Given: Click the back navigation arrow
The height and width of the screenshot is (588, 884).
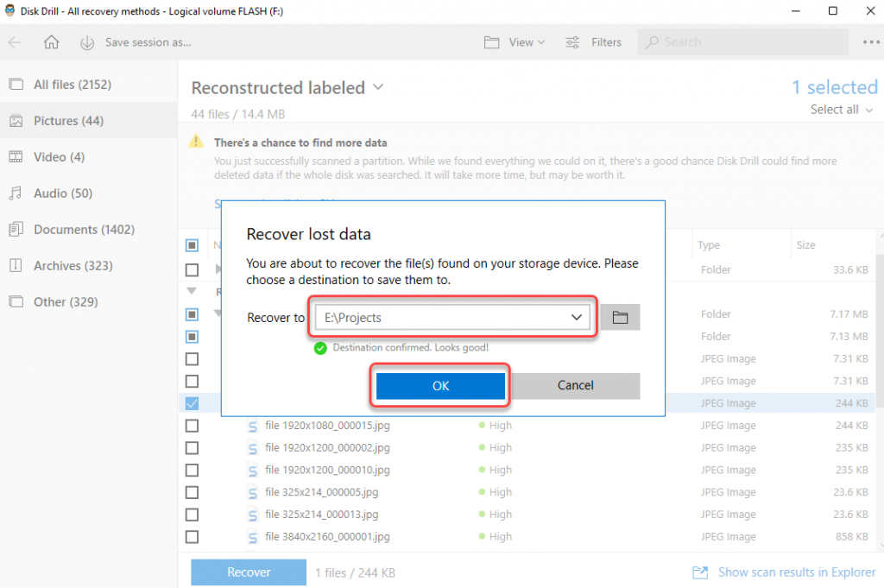Looking at the screenshot, I should [14, 41].
